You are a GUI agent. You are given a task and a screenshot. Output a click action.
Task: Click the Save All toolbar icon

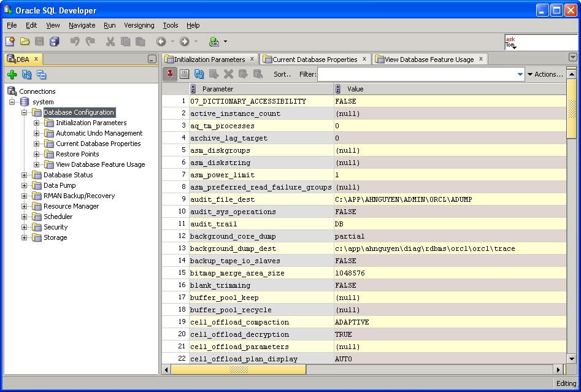(54, 42)
